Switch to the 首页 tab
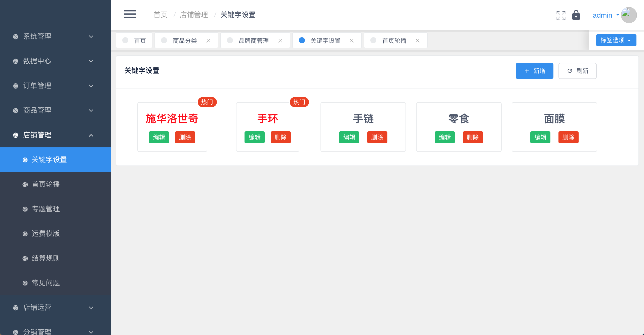Image resolution: width=644 pixels, height=335 pixels. (x=140, y=40)
